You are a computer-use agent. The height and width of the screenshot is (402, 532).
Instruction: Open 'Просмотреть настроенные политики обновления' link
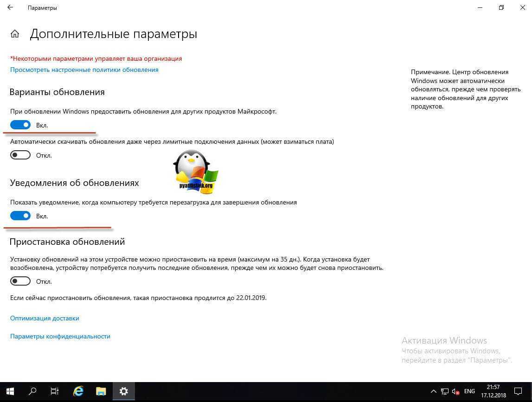84,70
